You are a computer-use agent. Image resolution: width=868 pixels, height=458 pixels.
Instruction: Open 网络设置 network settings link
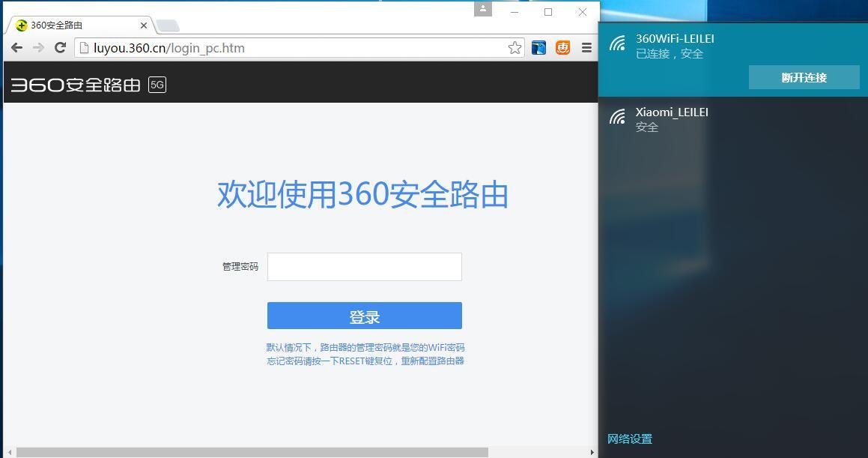[x=628, y=439]
